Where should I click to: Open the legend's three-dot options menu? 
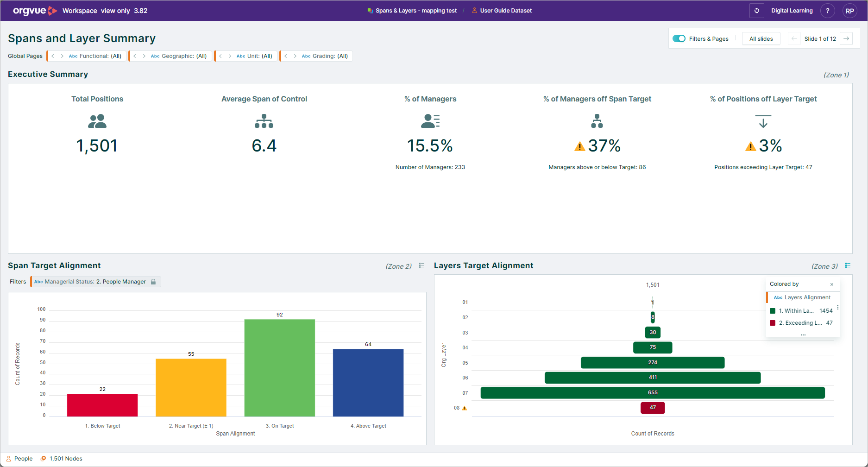coord(838,307)
